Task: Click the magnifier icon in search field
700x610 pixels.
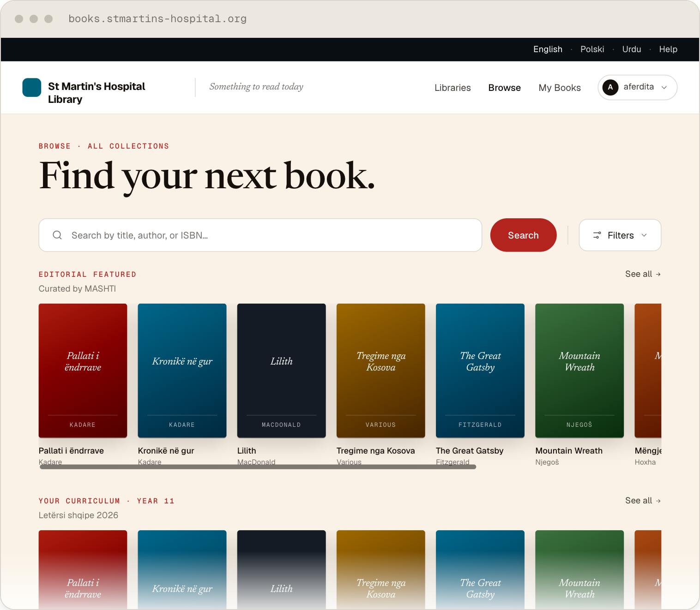Action: click(x=57, y=235)
